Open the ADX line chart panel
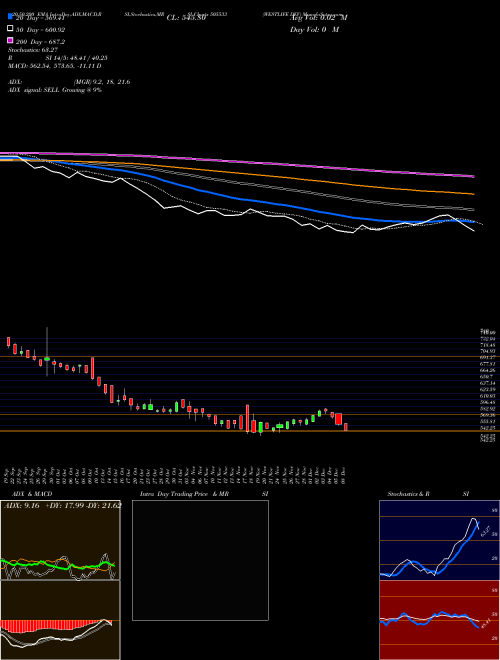The height and width of the screenshot is (660, 500). pyautogui.click(x=60, y=540)
